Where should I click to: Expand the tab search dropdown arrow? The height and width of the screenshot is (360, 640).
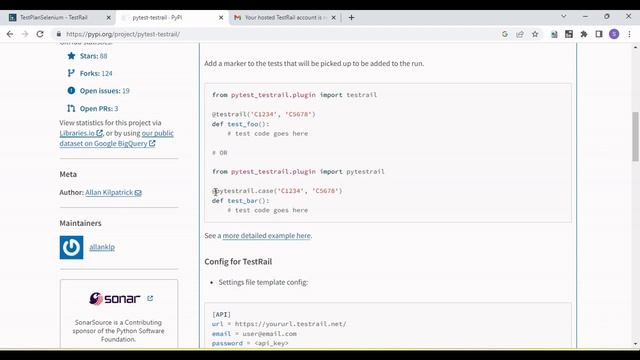coord(564,17)
